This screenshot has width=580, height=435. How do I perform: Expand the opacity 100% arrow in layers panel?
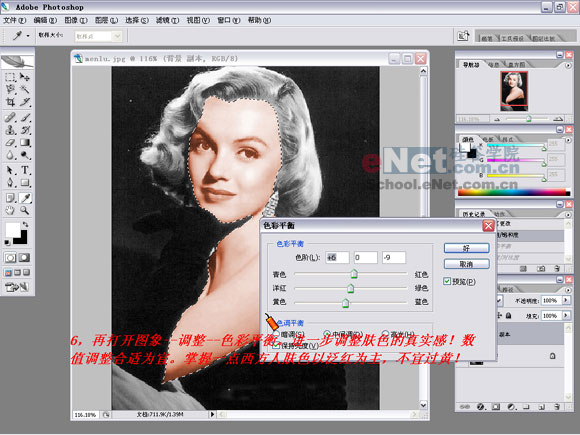pos(566,300)
